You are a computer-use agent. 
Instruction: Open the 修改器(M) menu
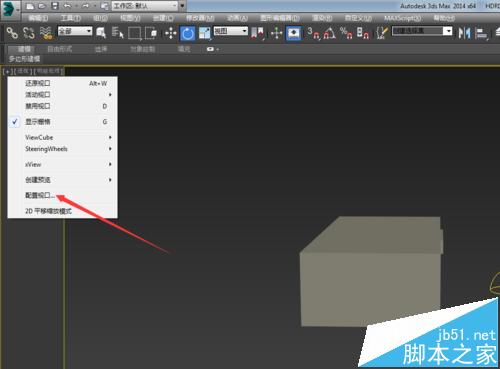pyautogui.click(x=200, y=18)
